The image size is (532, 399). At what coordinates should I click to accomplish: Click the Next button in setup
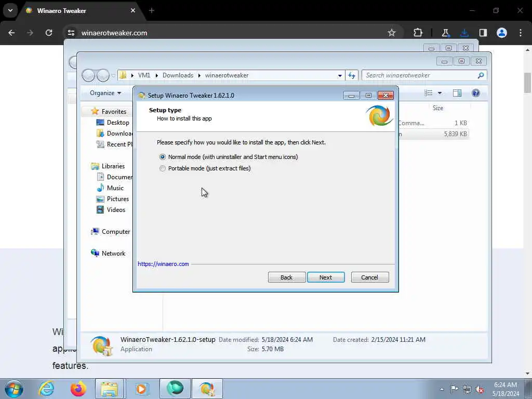coord(326,277)
